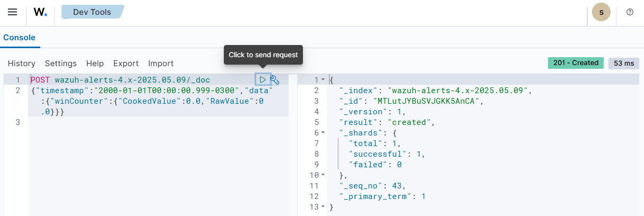Select the "_index" response line
Screen dimensions: 644x216
tap(435, 91)
